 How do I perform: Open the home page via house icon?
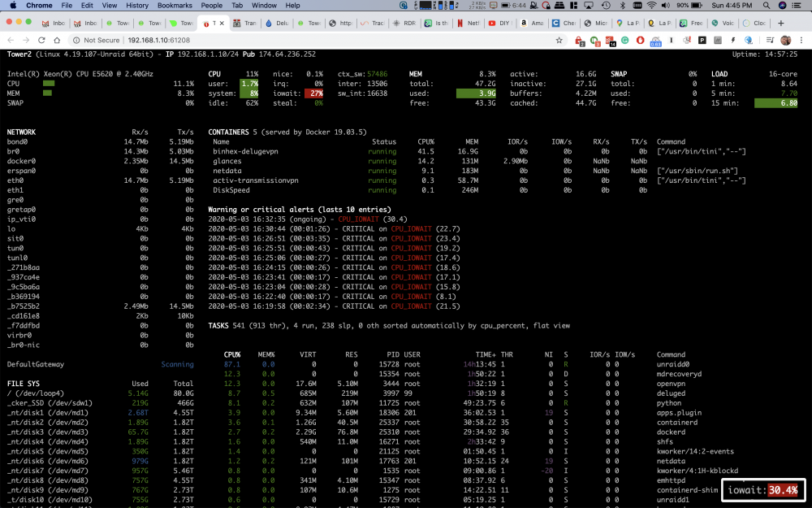coord(57,40)
